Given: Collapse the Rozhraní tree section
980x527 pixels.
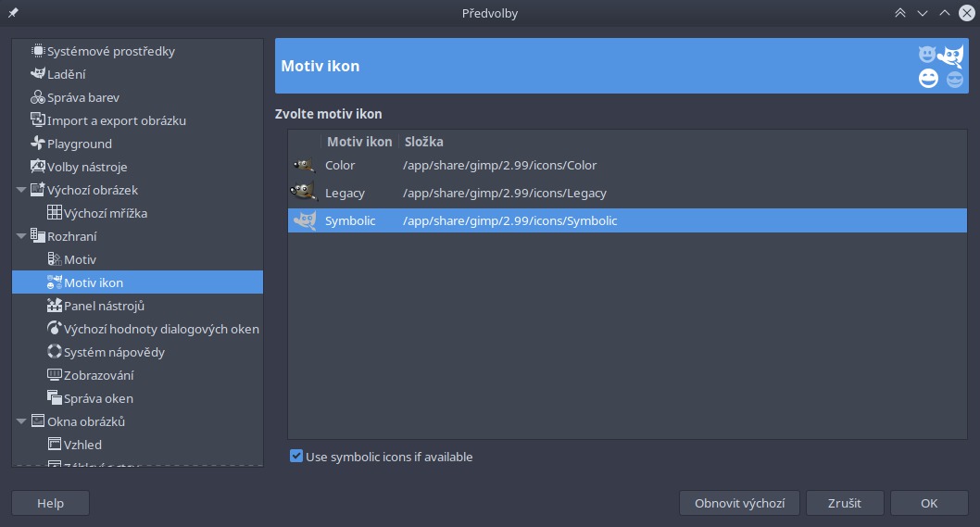Looking at the screenshot, I should [21, 235].
